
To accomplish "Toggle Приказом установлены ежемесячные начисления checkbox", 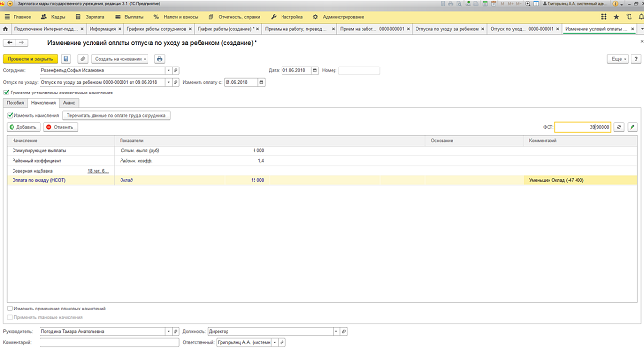I will pyautogui.click(x=6, y=93).
